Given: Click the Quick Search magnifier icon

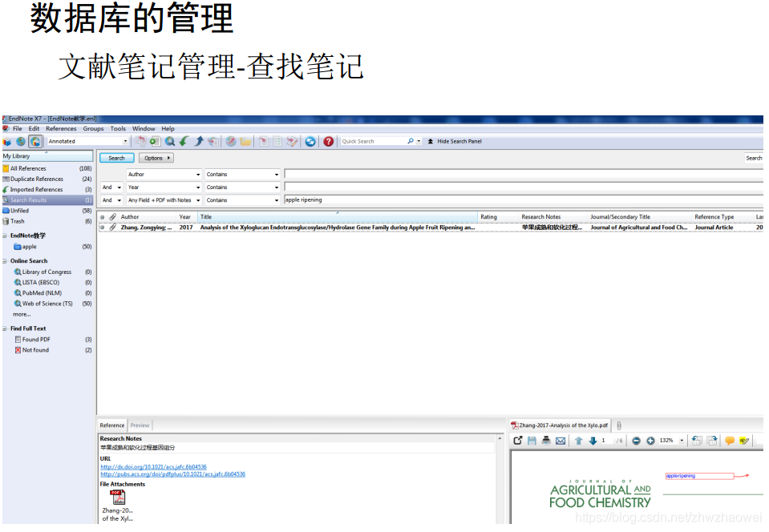Looking at the screenshot, I should (411, 141).
